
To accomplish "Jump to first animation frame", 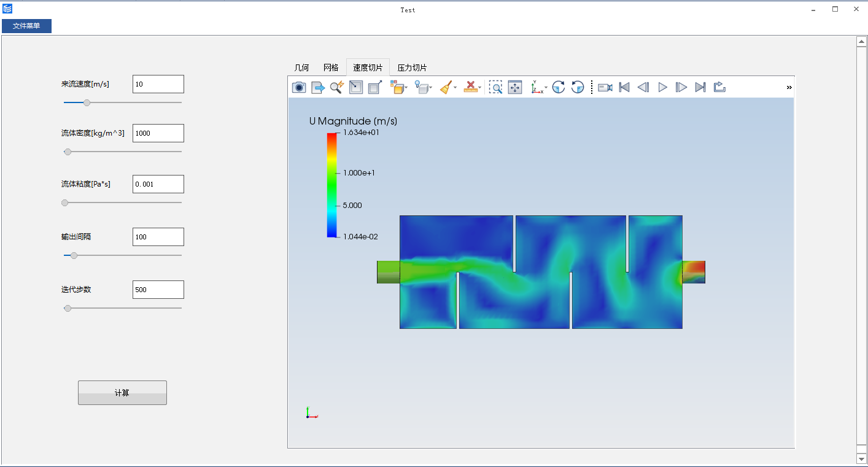I will click(624, 87).
